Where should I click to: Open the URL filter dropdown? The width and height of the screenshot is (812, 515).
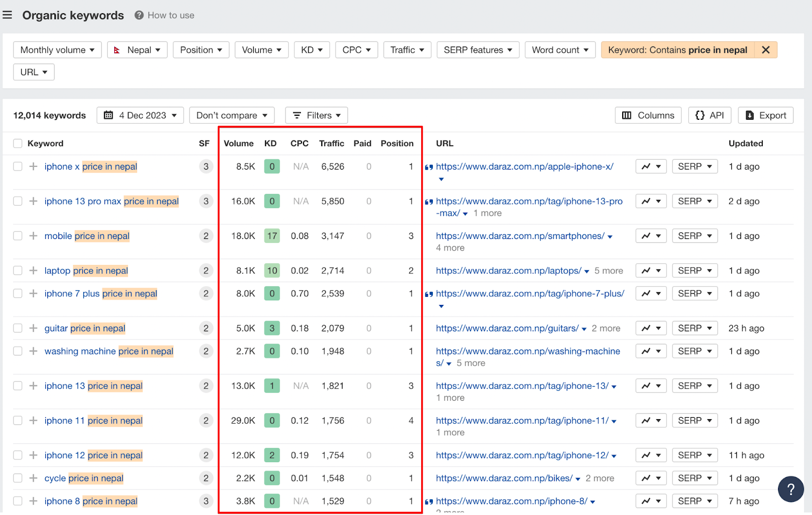pyautogui.click(x=34, y=72)
